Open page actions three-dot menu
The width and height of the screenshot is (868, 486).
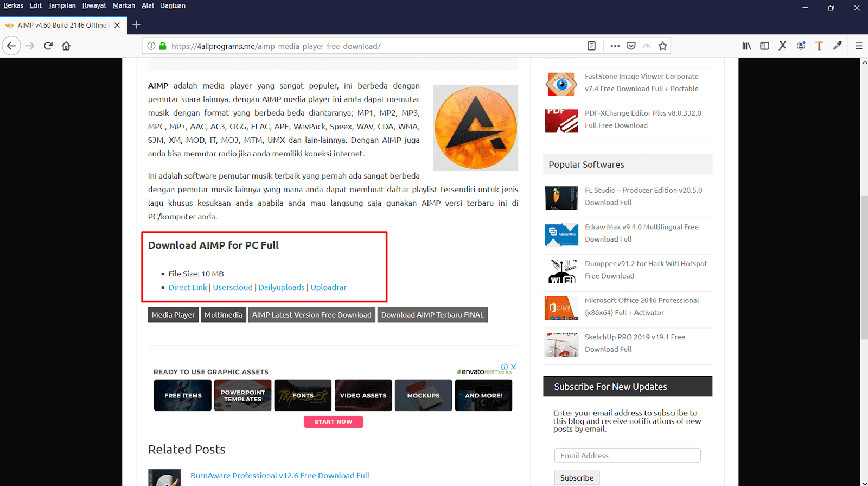point(615,46)
